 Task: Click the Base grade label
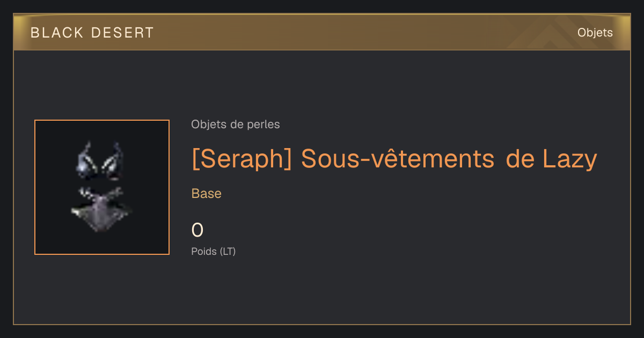(207, 194)
